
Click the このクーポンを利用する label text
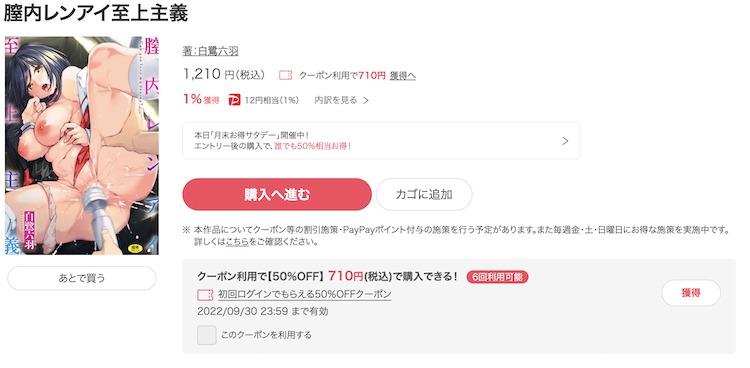click(266, 335)
